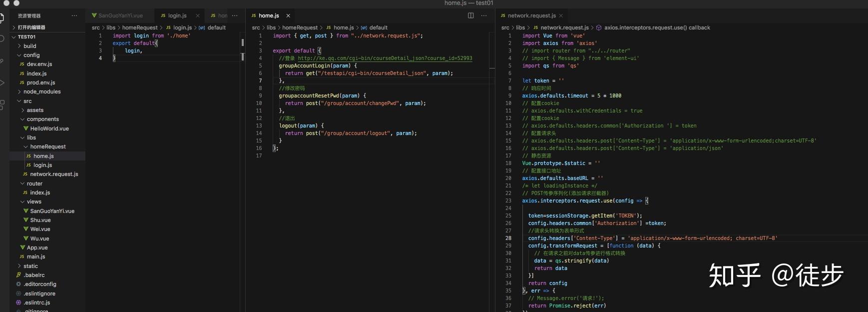The image size is (868, 312).
Task: Click split editor icon beside home.js tab
Action: pyautogui.click(x=470, y=15)
